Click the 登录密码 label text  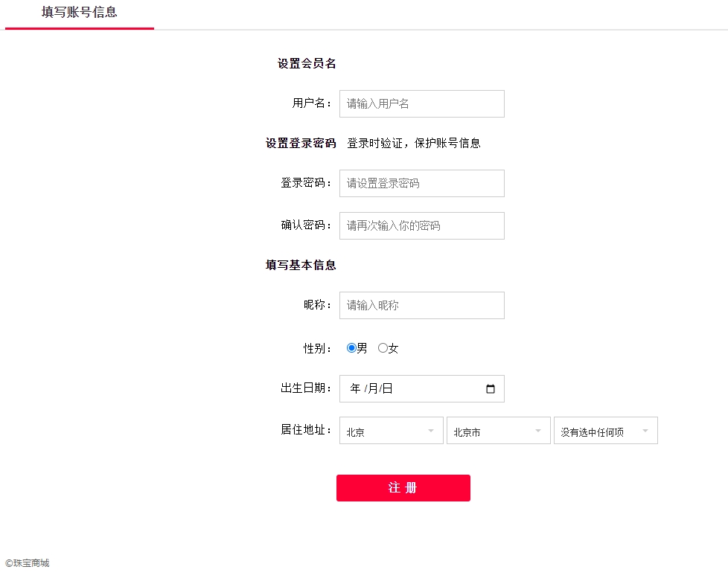[305, 183]
